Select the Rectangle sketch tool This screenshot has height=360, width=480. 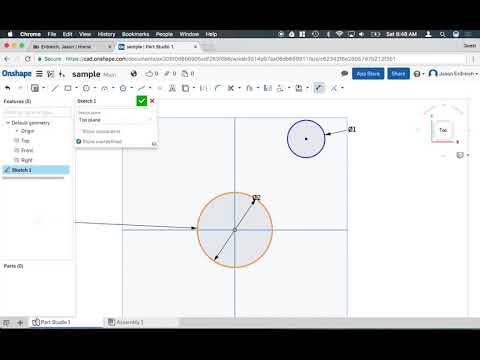coord(68,88)
